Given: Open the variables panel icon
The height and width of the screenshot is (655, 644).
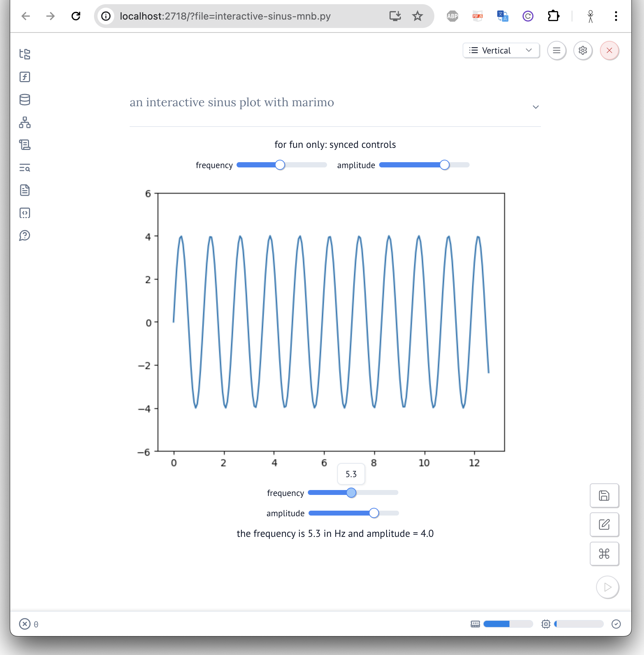Looking at the screenshot, I should coord(25,77).
